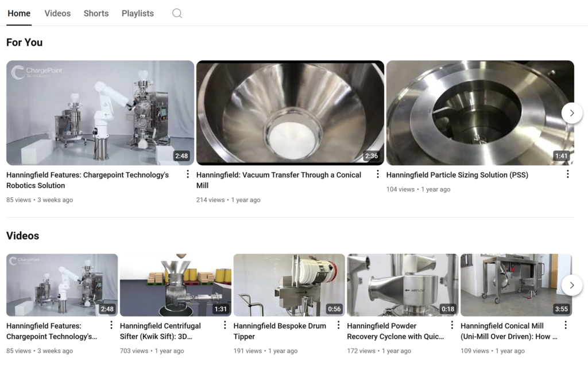Screen dimensions: 588x366
Task: Open the channel search icon
Action: 177,14
